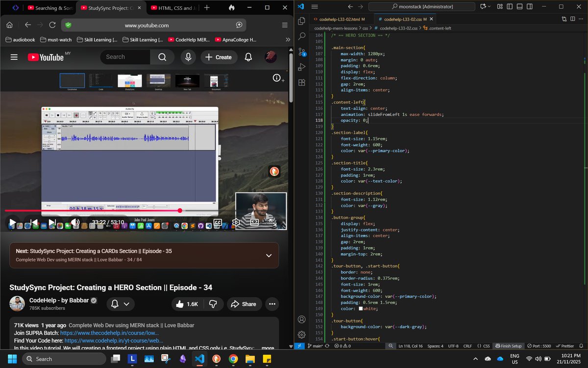Viewport: 588px width, 368px height.
Task: Like the video with 1.6K likes
Action: (187, 304)
